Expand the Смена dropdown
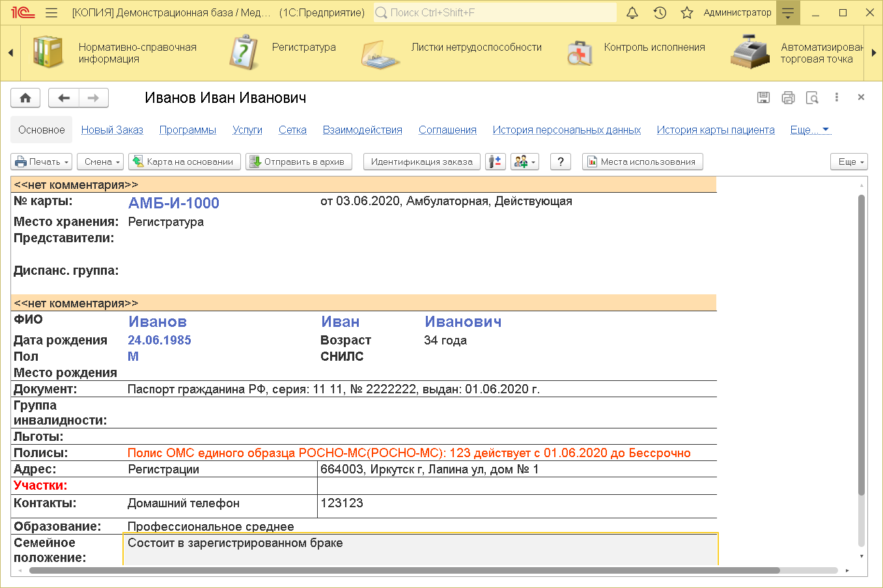883x588 pixels. click(100, 161)
